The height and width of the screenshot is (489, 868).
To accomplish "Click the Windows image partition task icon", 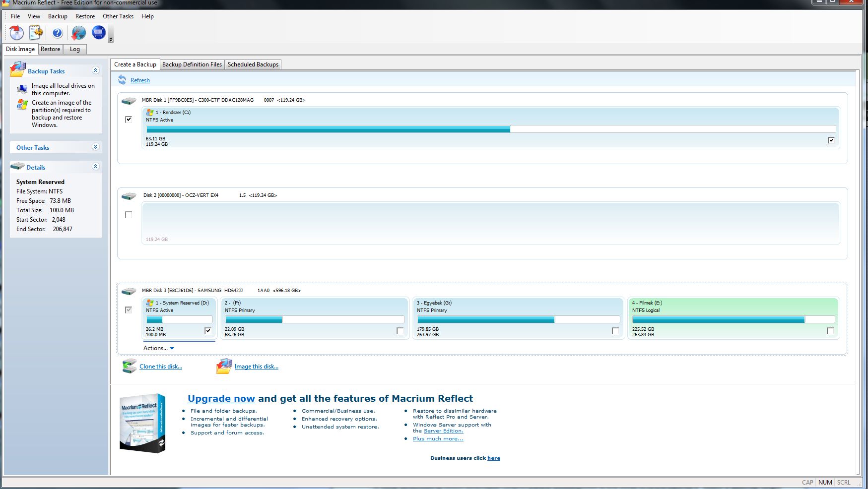I will pyautogui.click(x=22, y=104).
